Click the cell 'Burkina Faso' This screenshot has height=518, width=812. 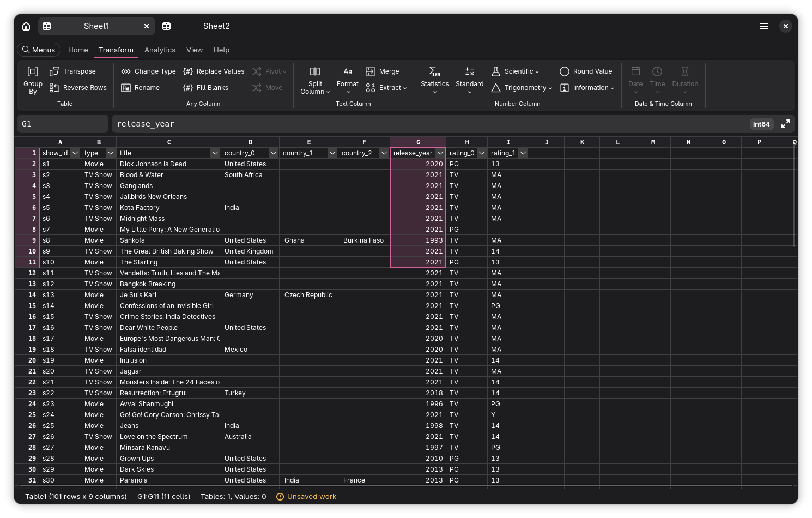(x=364, y=240)
